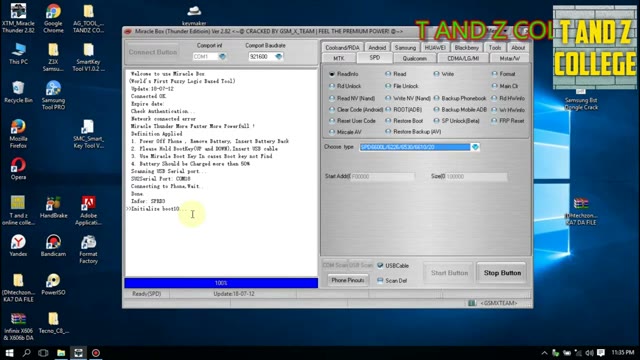Viewport: 640px width, 360px height.
Task: Switch to MTK tab
Action: (x=338, y=58)
